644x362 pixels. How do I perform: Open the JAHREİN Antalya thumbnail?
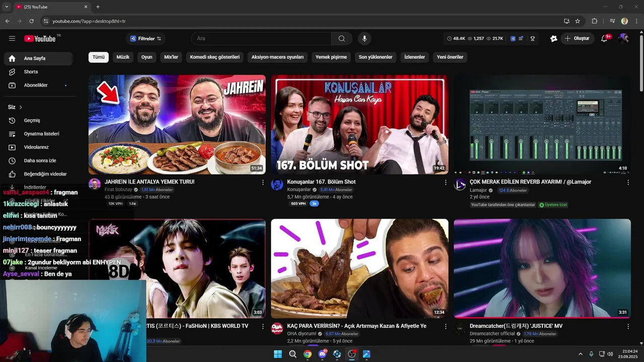177,125
